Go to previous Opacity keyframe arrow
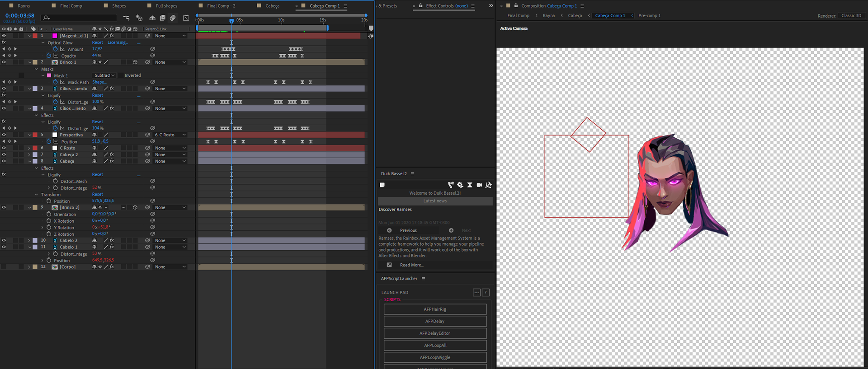Image resolution: width=868 pixels, height=369 pixels. coord(4,56)
